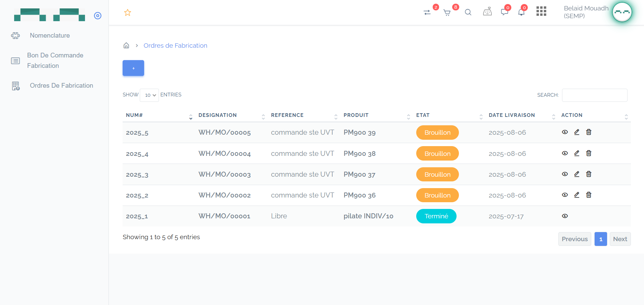The width and height of the screenshot is (644, 305).
Task: Click order number 2025_2
Action: (x=137, y=195)
